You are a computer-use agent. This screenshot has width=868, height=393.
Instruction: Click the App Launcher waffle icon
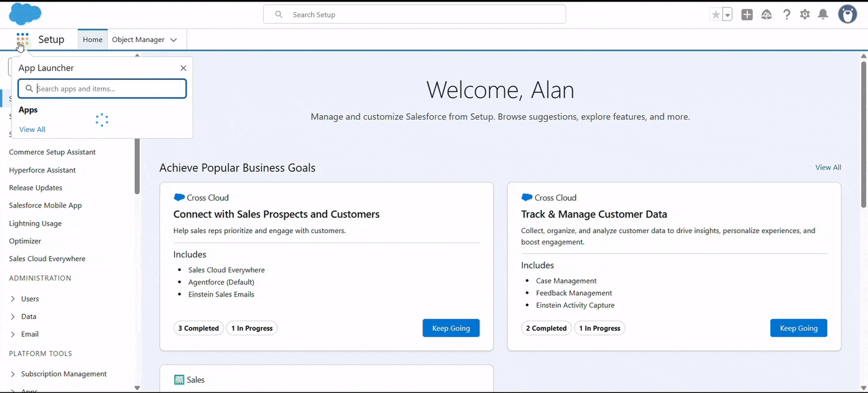(x=22, y=39)
